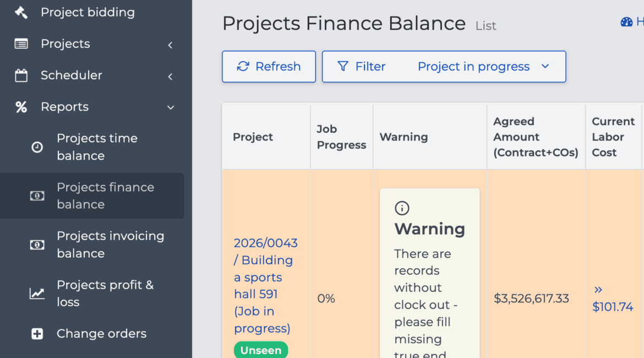Click the Unseen status badge
The height and width of the screenshot is (358, 644).
(x=260, y=350)
